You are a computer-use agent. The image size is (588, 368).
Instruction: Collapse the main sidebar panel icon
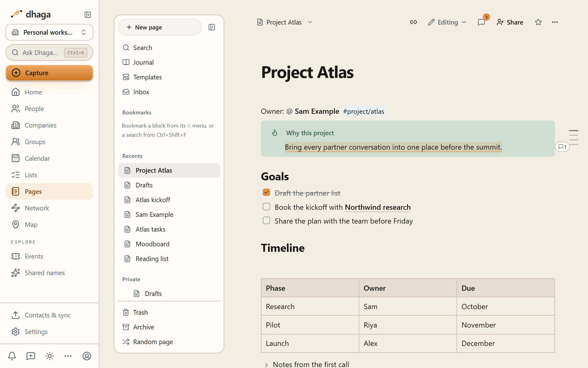pos(88,15)
